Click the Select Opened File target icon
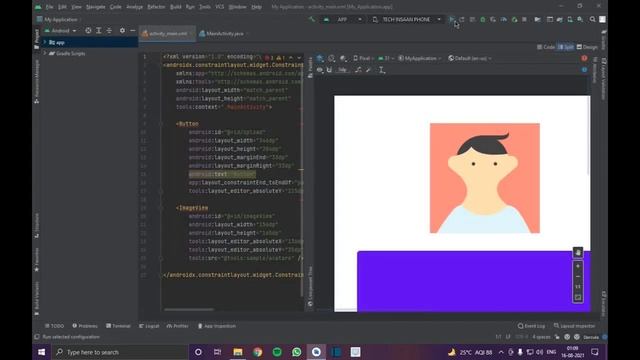Viewport: 640px width, 360px height. pyautogui.click(x=88, y=31)
